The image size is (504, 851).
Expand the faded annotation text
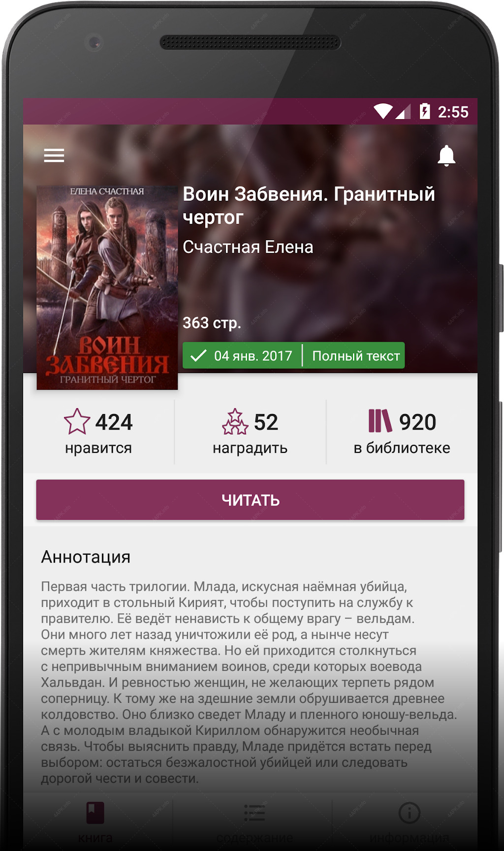pos(250,682)
